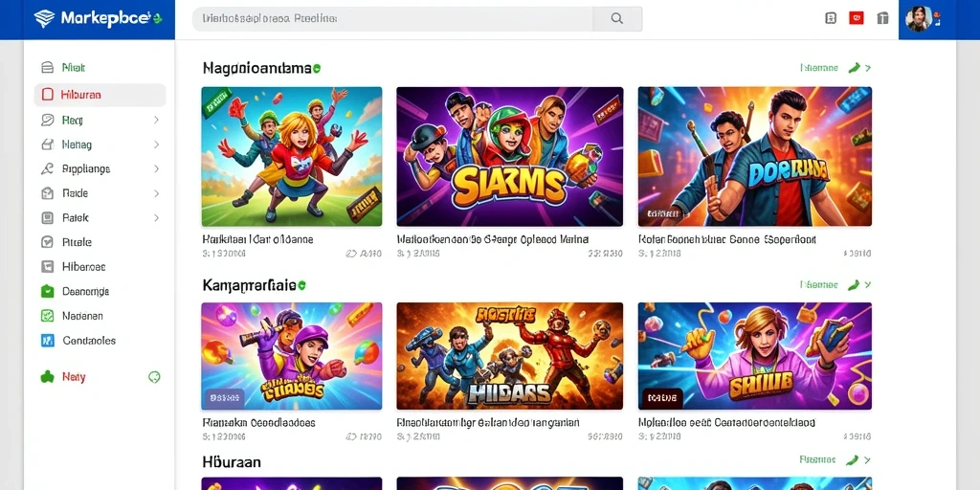Click the Ratek sidebar icon
Viewport: 980px width, 490px height.
[x=47, y=217]
